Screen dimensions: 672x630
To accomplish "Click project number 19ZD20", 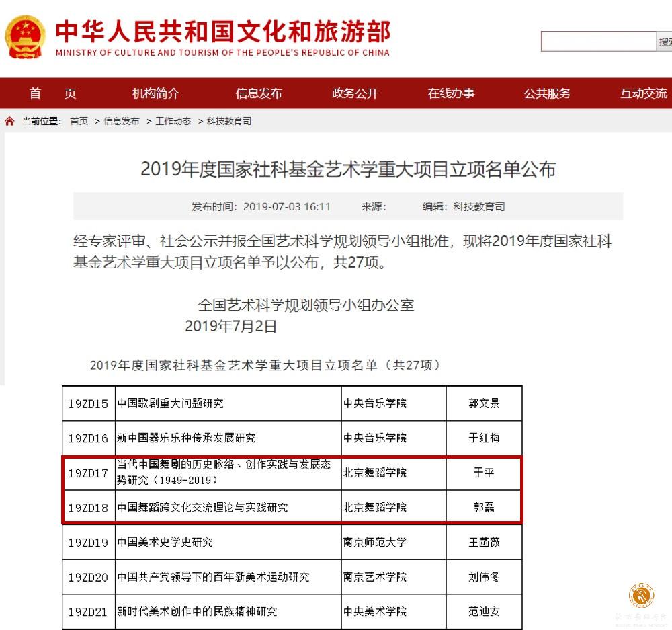I will [88, 578].
